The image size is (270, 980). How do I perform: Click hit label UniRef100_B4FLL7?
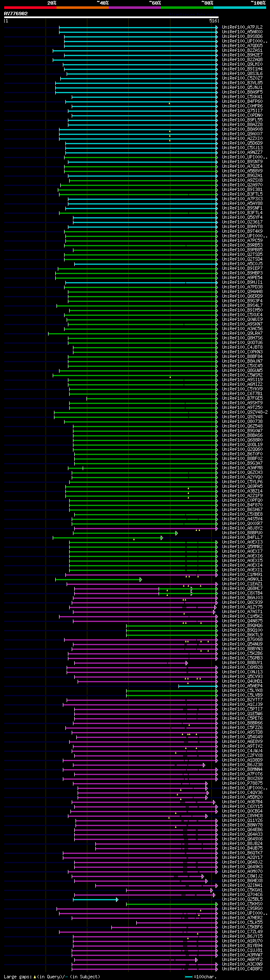pyautogui.click(x=242, y=538)
